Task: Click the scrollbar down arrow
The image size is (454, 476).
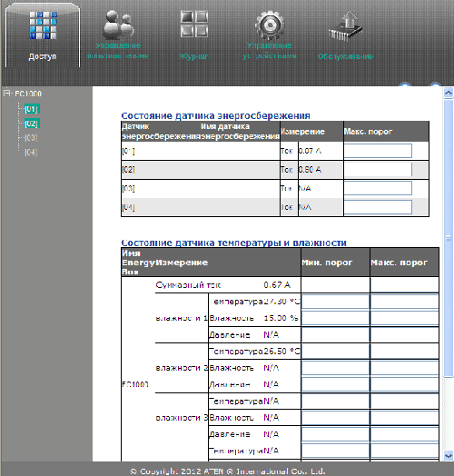Action: 449,455
